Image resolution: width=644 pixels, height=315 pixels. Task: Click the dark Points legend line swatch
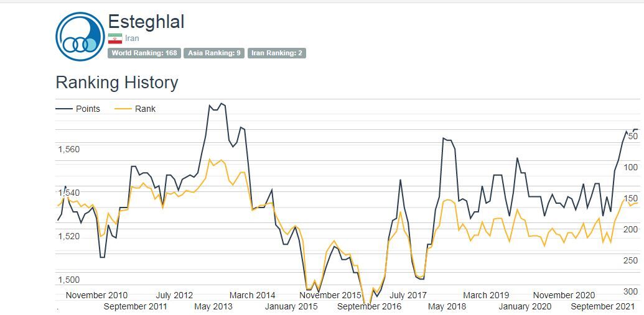tap(64, 109)
